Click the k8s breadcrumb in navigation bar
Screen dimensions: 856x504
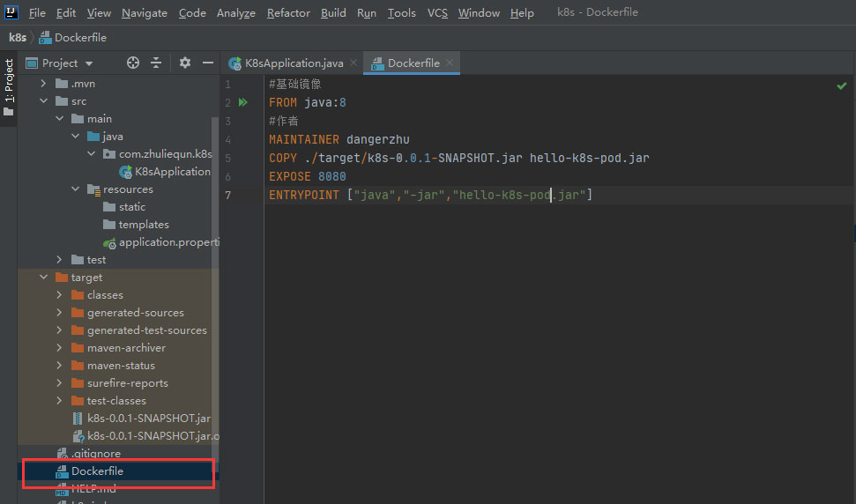click(x=17, y=37)
